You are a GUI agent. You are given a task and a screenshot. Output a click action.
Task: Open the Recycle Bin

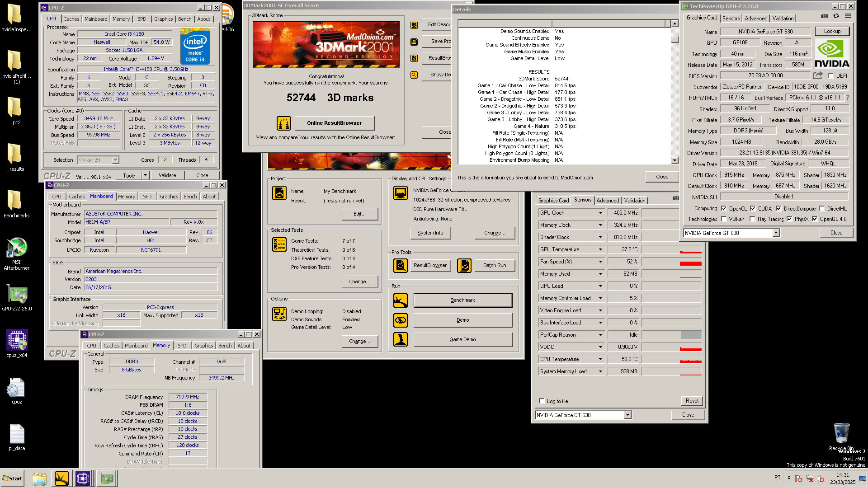click(x=841, y=436)
